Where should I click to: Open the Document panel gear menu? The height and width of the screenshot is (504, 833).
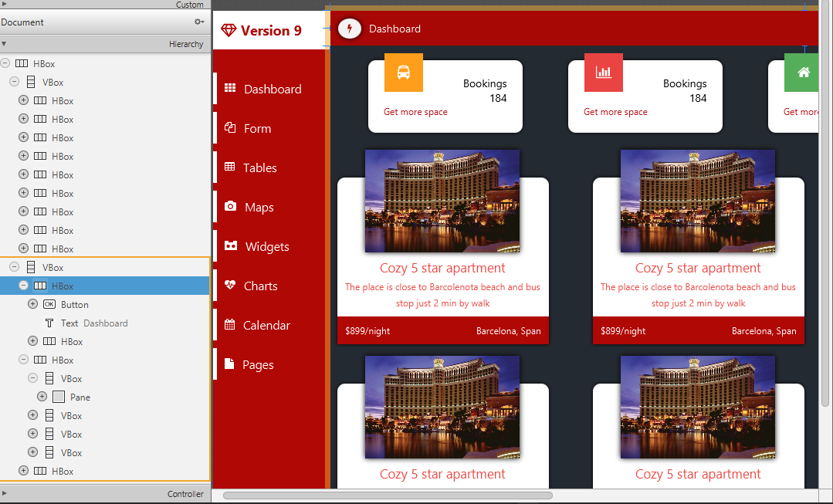pyautogui.click(x=199, y=22)
